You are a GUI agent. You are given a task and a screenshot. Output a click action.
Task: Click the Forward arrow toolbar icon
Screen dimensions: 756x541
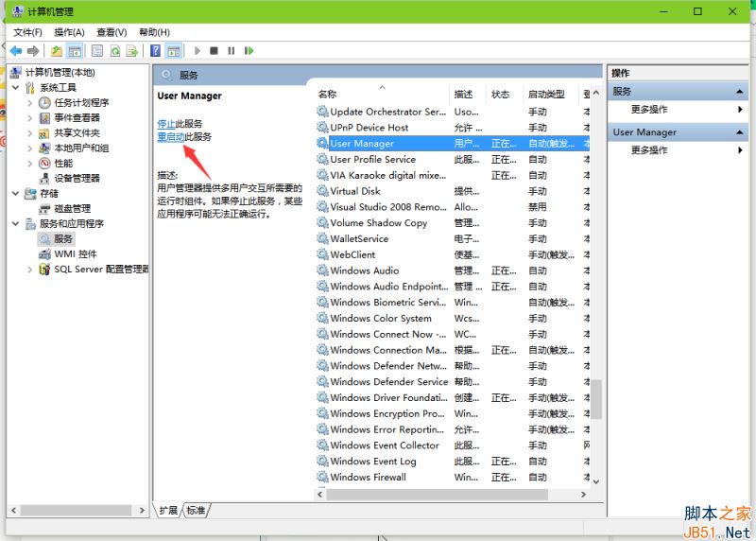pyautogui.click(x=33, y=51)
